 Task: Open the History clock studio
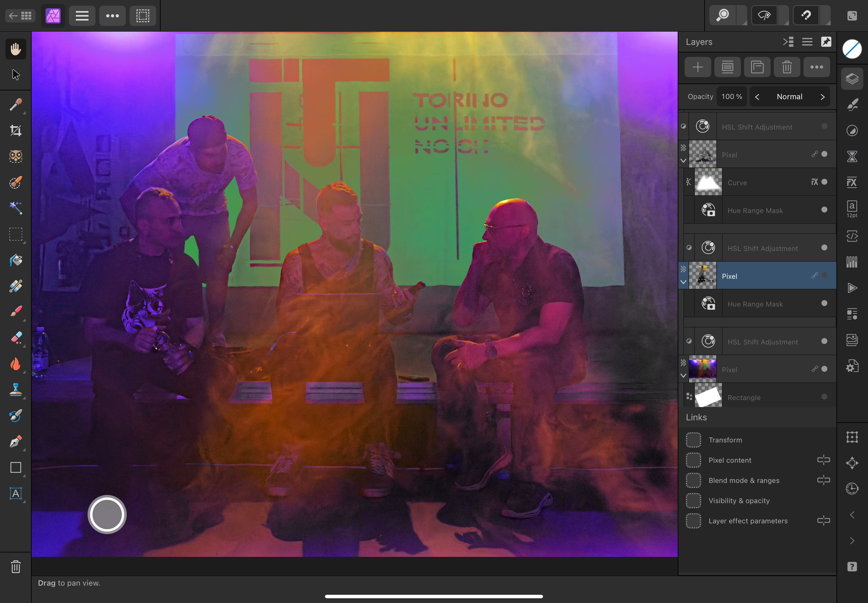[x=852, y=489]
